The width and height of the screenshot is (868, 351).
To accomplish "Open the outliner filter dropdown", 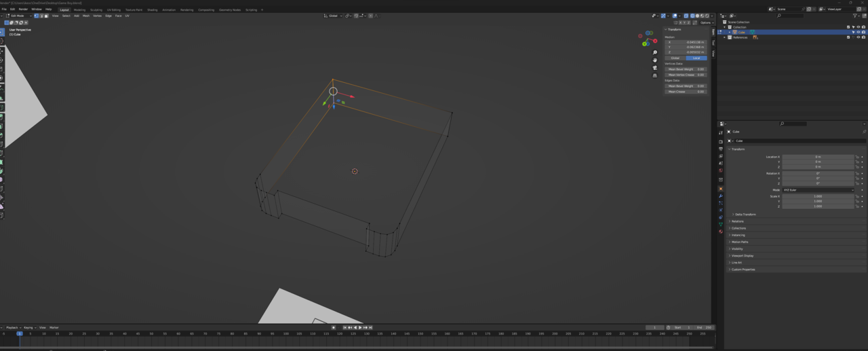I will pyautogui.click(x=856, y=16).
